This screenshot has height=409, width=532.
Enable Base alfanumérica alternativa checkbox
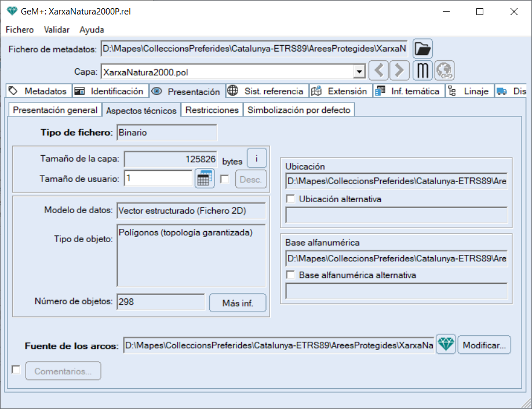(291, 275)
